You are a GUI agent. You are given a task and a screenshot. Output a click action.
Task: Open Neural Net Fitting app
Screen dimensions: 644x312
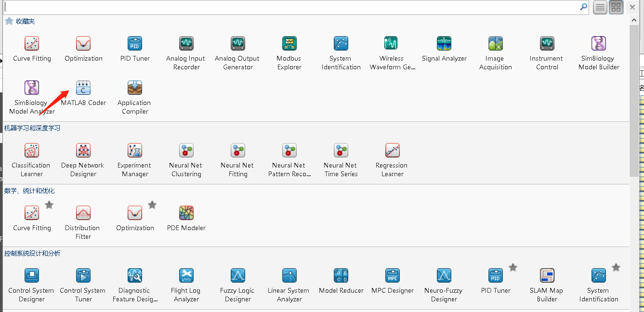pos(237,160)
